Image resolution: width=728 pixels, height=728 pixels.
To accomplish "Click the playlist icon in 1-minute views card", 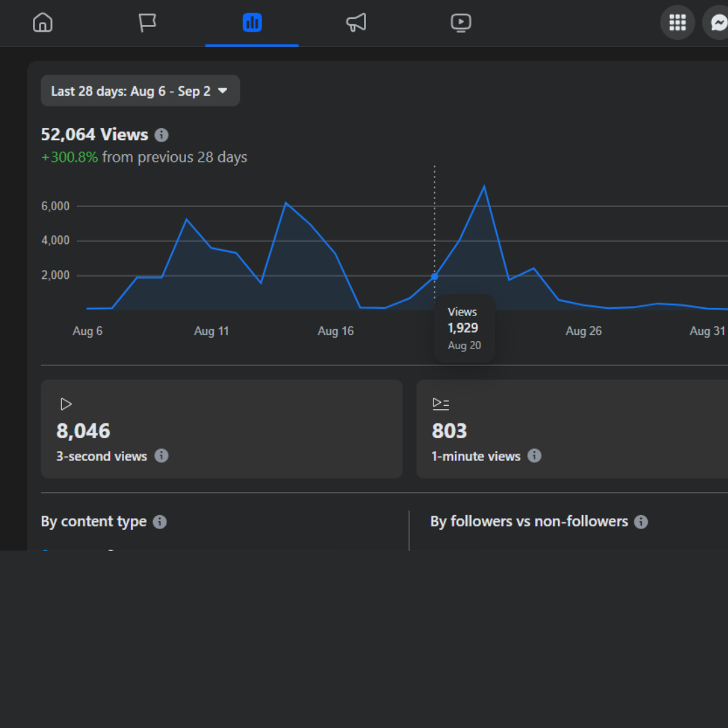I will [441, 404].
